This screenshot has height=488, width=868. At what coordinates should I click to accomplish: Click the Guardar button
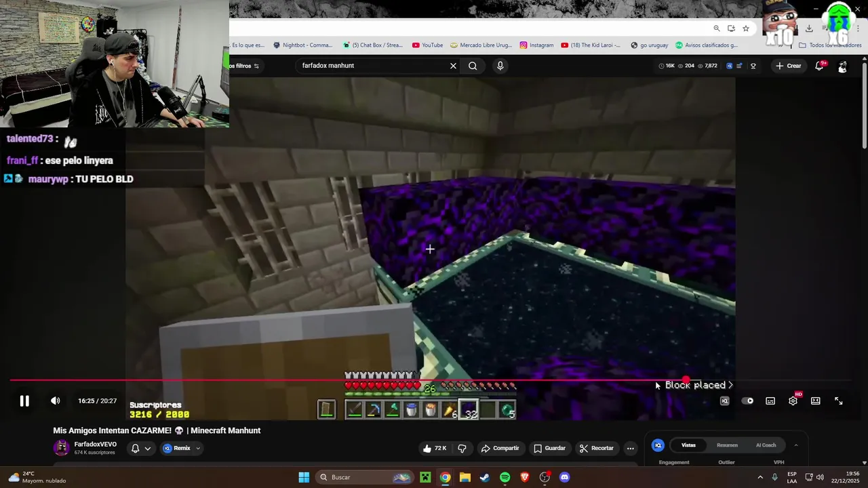(x=549, y=448)
